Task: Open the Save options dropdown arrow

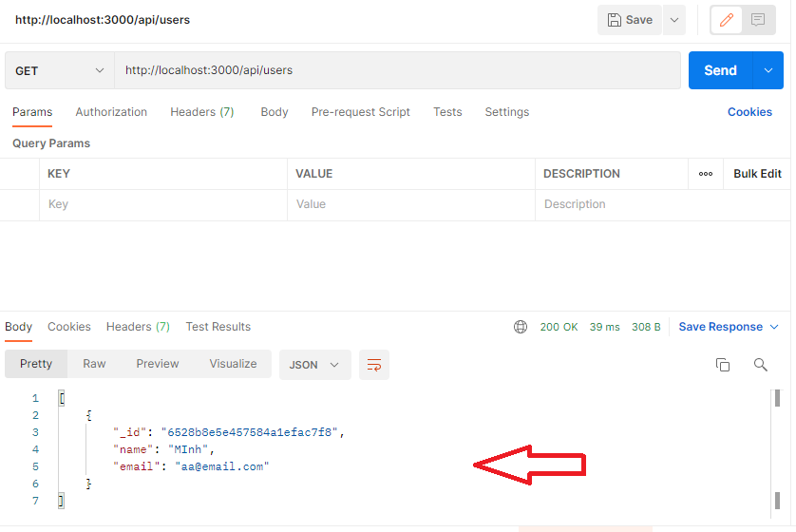Action: (674, 20)
